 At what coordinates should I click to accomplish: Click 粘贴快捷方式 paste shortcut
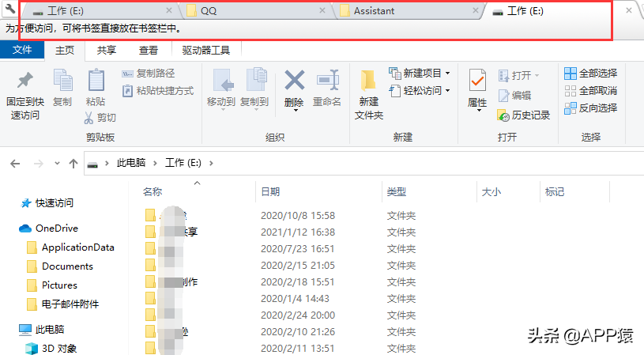pyautogui.click(x=158, y=91)
